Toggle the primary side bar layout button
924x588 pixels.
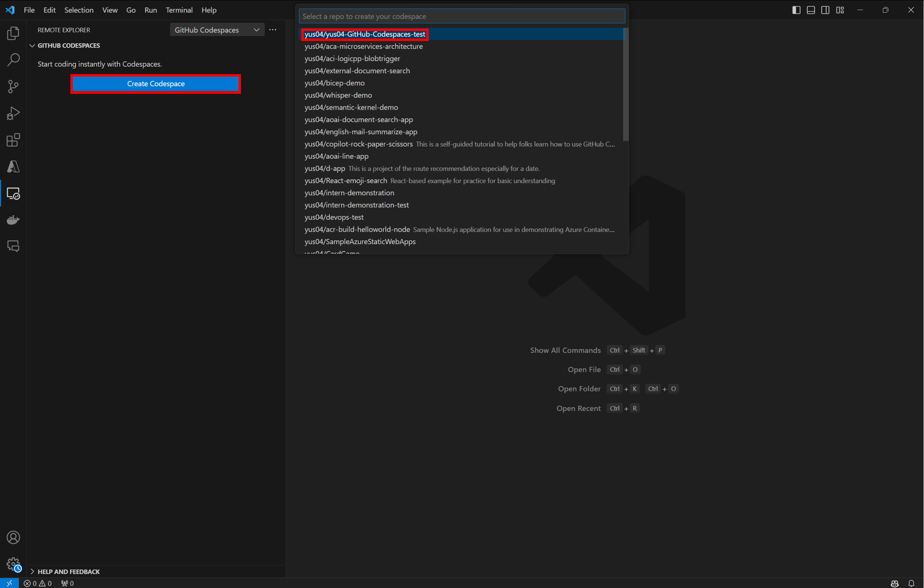796,10
